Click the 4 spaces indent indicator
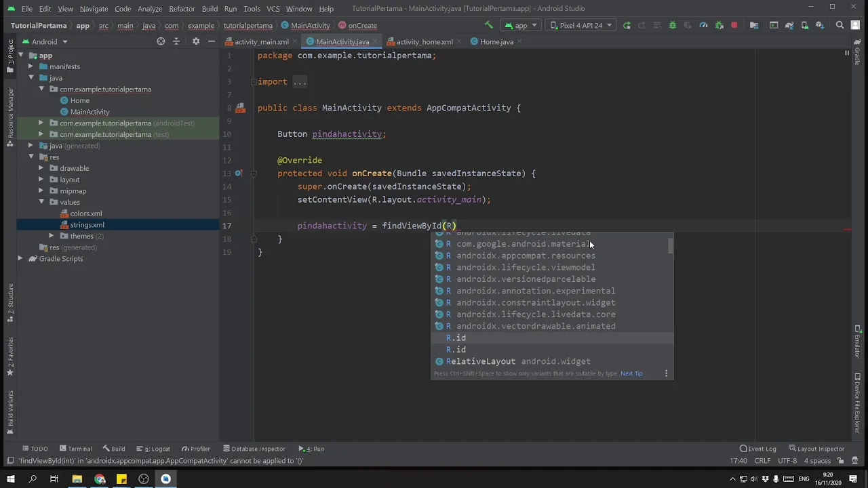868x488 pixels. tap(817, 461)
